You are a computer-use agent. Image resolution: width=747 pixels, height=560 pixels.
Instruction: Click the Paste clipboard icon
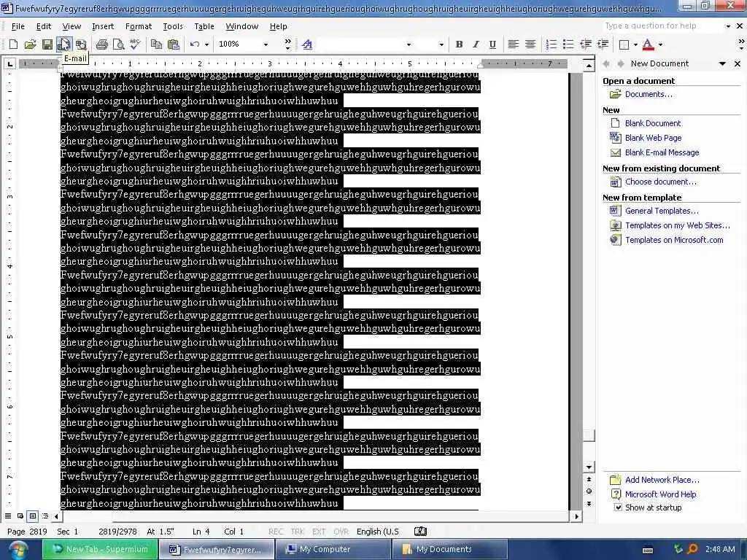pyautogui.click(x=174, y=44)
